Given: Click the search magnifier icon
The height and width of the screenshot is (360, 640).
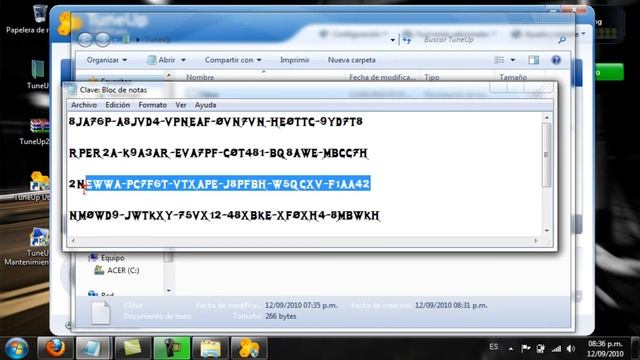Looking at the screenshot, I should pos(562,40).
